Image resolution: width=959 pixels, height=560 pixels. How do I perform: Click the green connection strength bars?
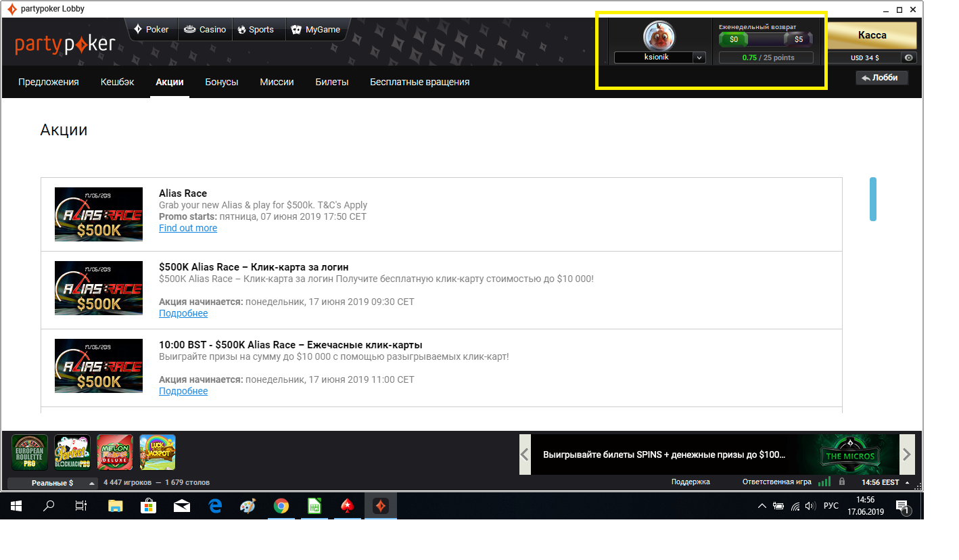pyautogui.click(x=824, y=482)
